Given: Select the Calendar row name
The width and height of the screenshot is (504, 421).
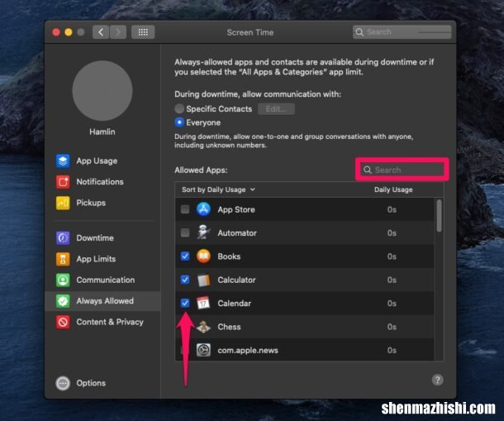Looking at the screenshot, I should [235, 304].
